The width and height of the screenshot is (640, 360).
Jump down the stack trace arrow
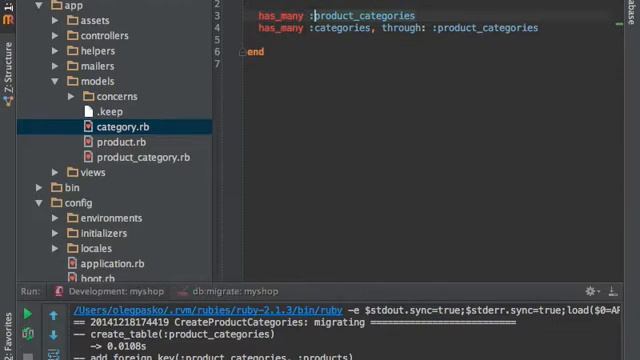pyautogui.click(x=53, y=336)
